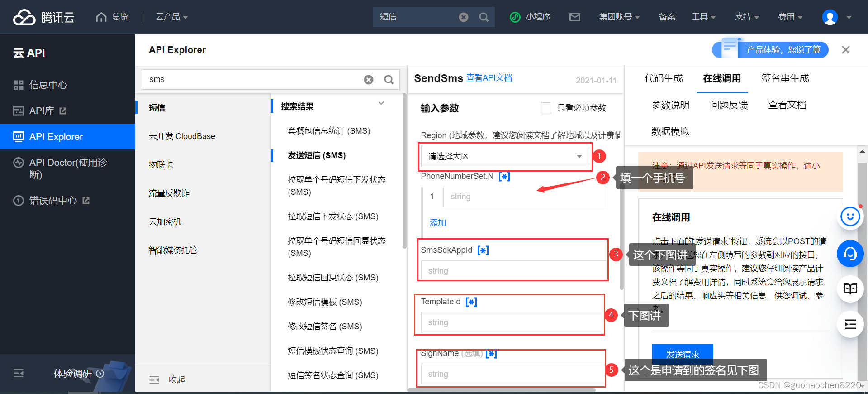Select 云加密机 product category
This screenshot has height=394, width=868.
[x=165, y=222]
